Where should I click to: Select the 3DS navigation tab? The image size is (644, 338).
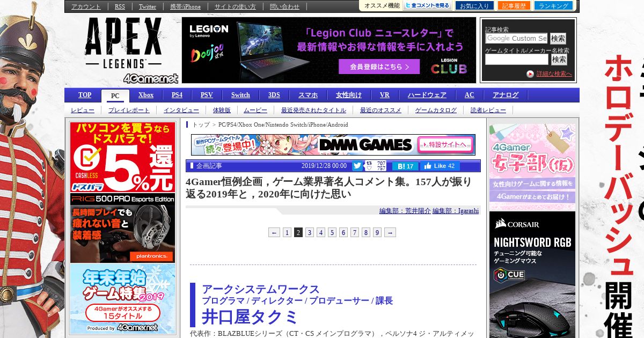click(274, 95)
